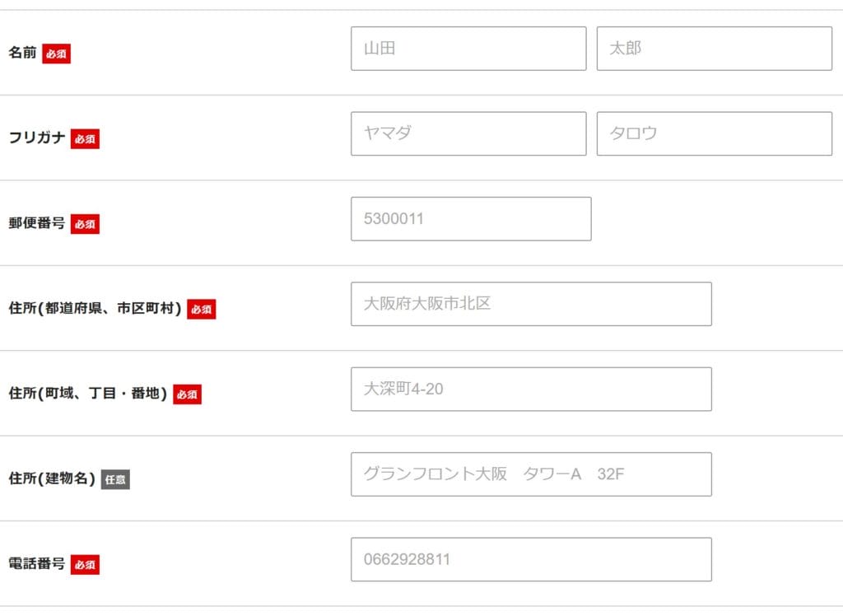
Task: Focus the street address field 大深町4-20
Action: point(531,389)
